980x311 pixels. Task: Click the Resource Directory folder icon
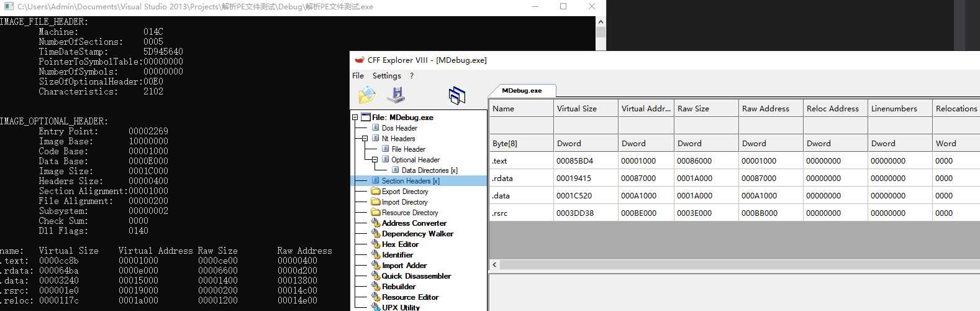point(376,212)
